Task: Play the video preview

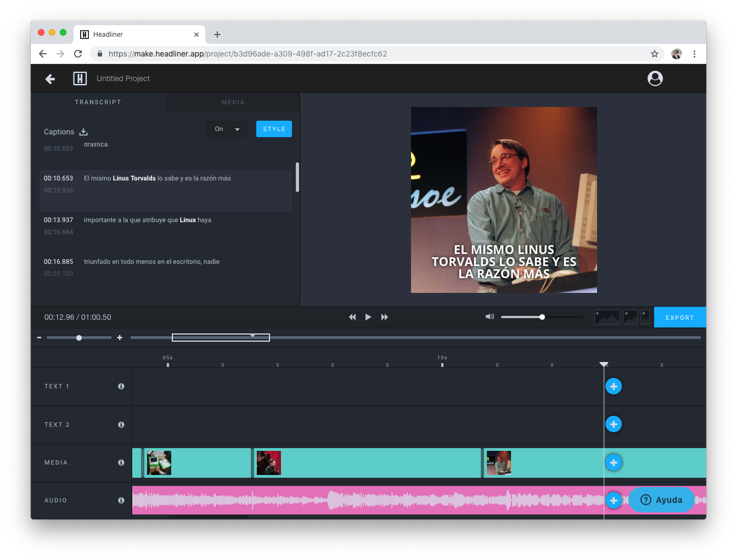Action: tap(368, 316)
